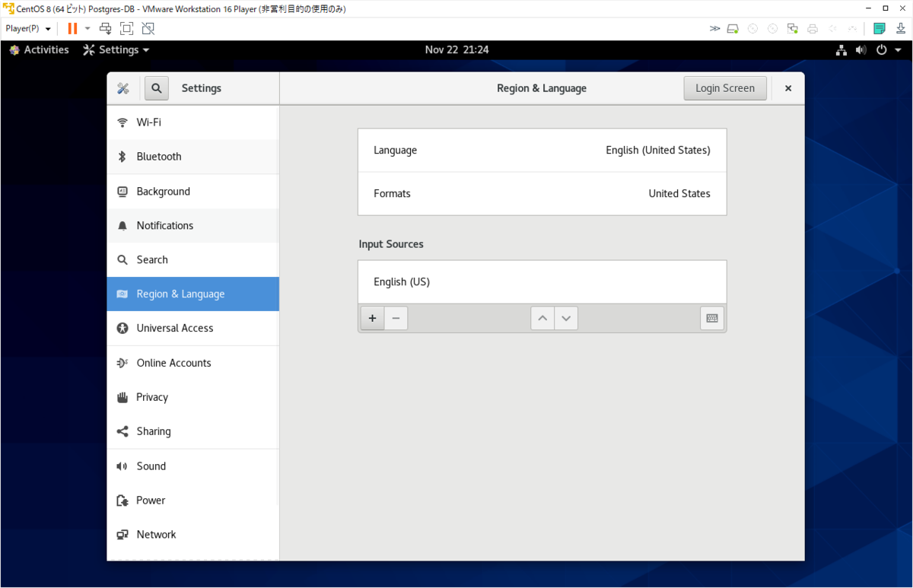Open Activities overview
Viewport: 913px width, 588px height.
[39, 50]
